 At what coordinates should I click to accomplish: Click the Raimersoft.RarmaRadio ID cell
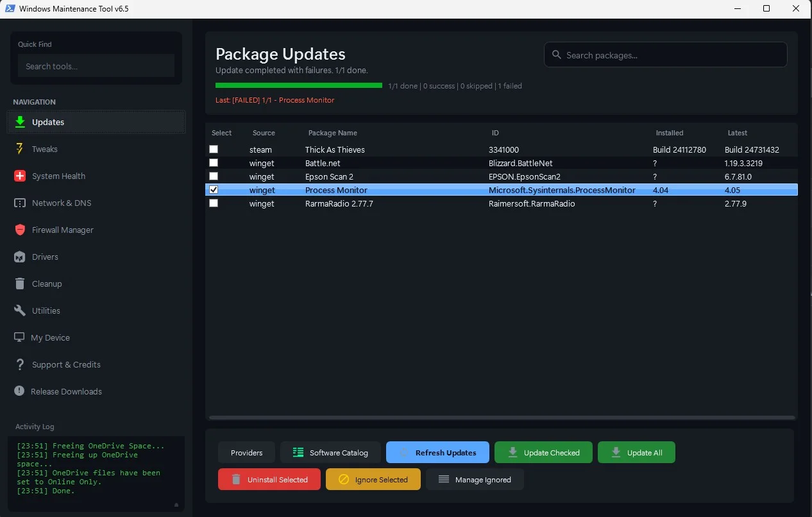[531, 203]
